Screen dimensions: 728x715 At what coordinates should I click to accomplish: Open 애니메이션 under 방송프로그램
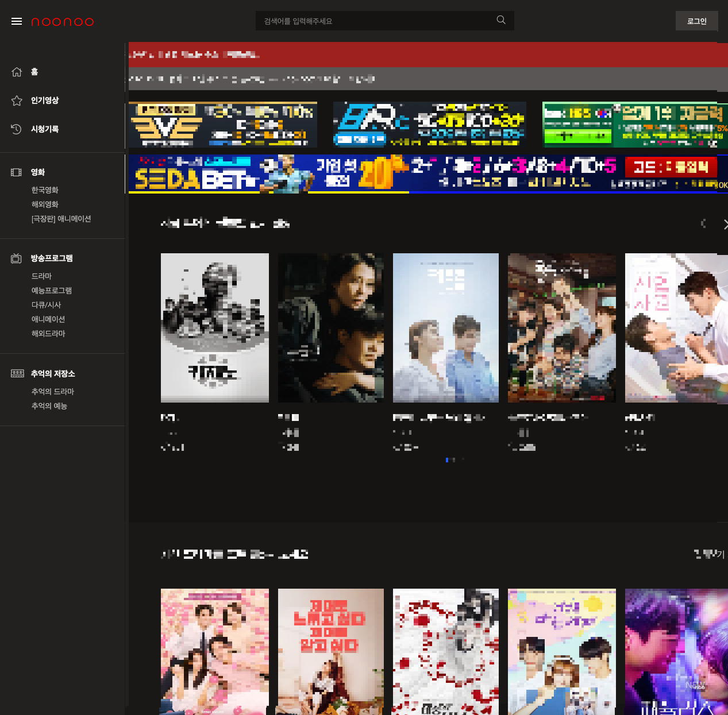pos(48,319)
